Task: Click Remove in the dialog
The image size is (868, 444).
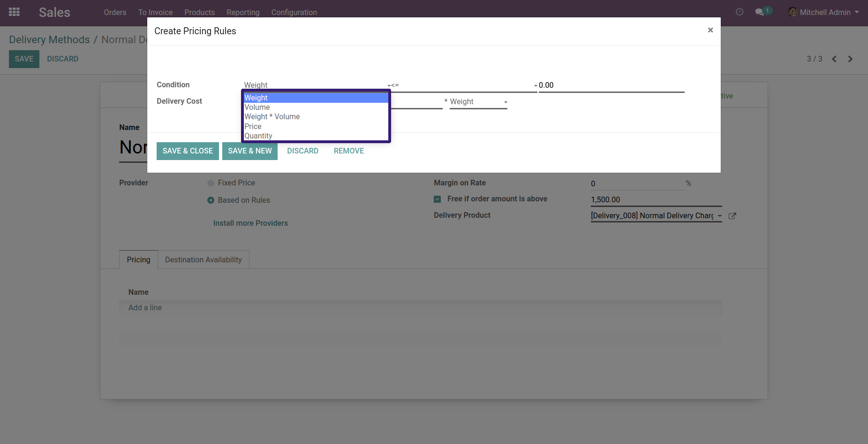Action: (x=349, y=151)
